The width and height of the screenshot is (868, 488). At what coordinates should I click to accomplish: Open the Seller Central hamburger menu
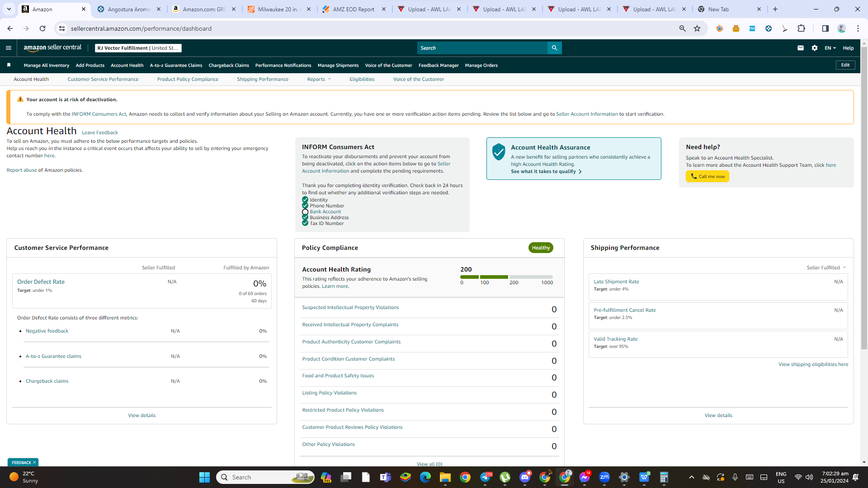(x=9, y=48)
